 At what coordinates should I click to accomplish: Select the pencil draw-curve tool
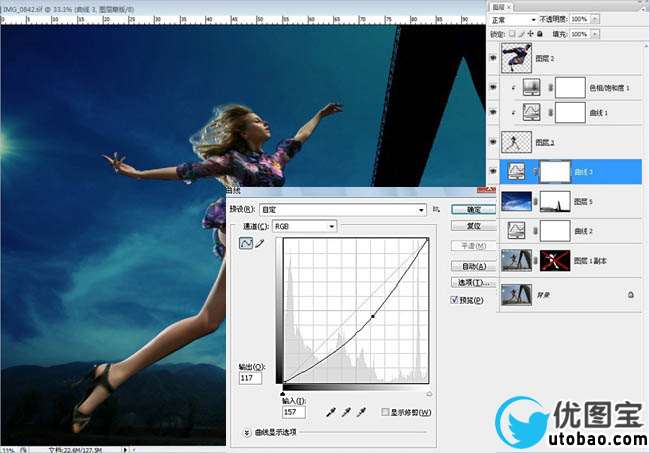260,243
